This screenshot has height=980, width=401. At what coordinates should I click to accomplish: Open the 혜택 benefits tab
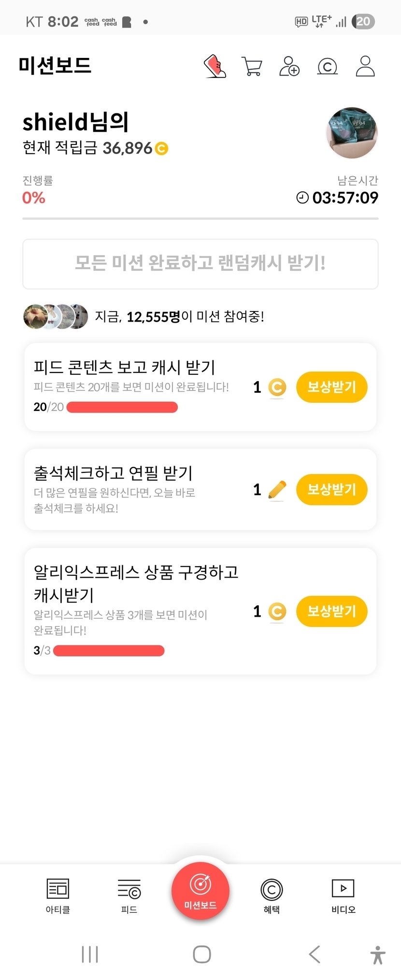tap(272, 896)
